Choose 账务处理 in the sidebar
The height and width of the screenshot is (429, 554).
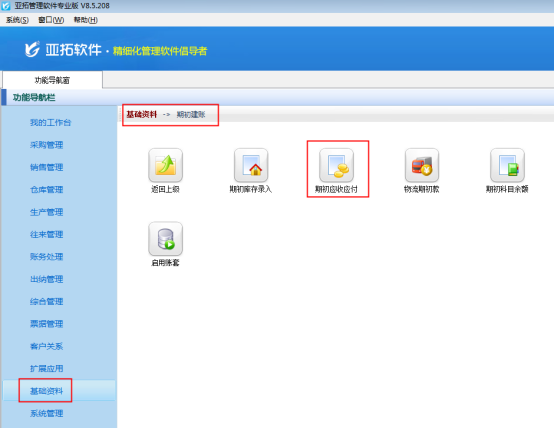47,257
